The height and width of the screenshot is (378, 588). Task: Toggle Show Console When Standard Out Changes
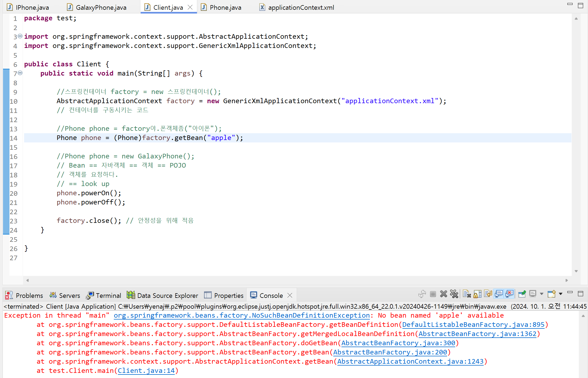pyautogui.click(x=499, y=294)
